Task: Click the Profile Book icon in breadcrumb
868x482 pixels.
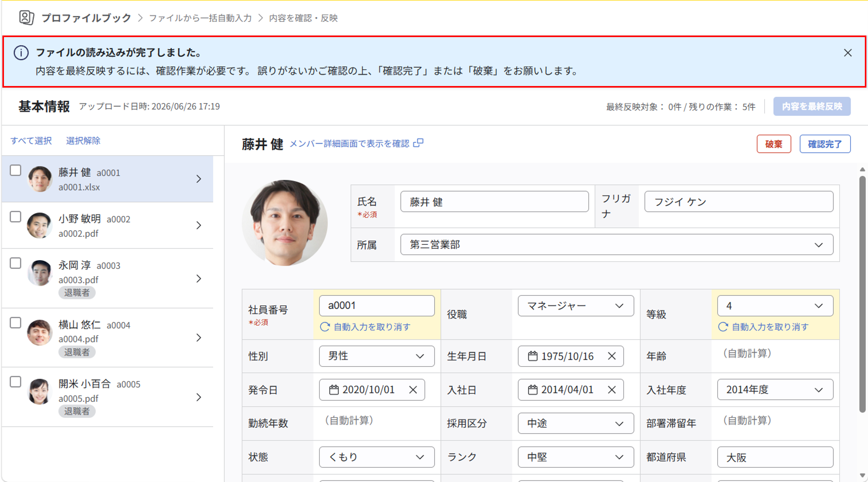Action: coord(26,18)
